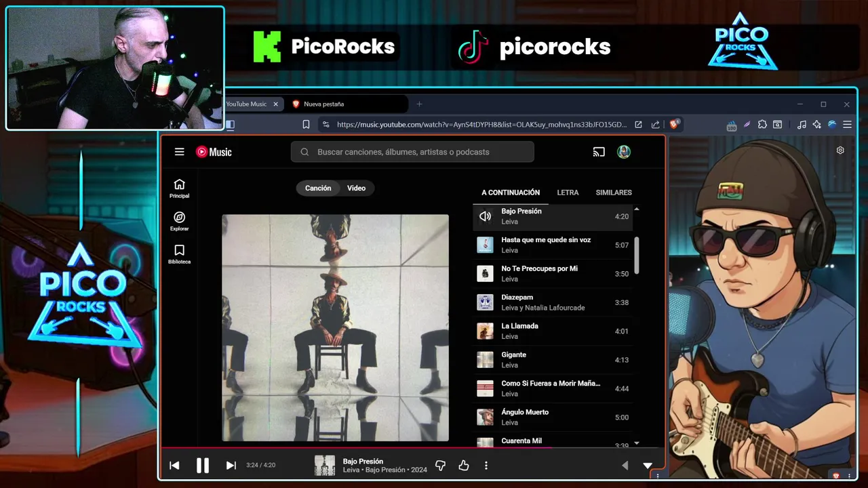This screenshot has height=488, width=868.
Task: Skip to the next track
Action: tap(231, 465)
